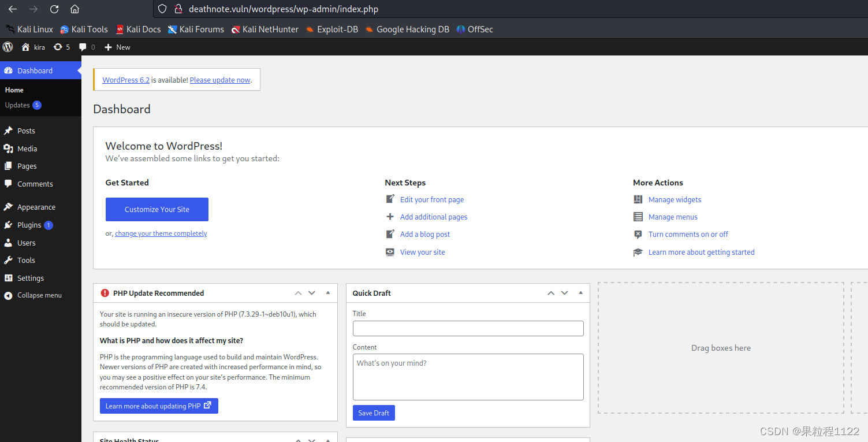
Task: Click the Media icon in sidebar
Action: 8,148
